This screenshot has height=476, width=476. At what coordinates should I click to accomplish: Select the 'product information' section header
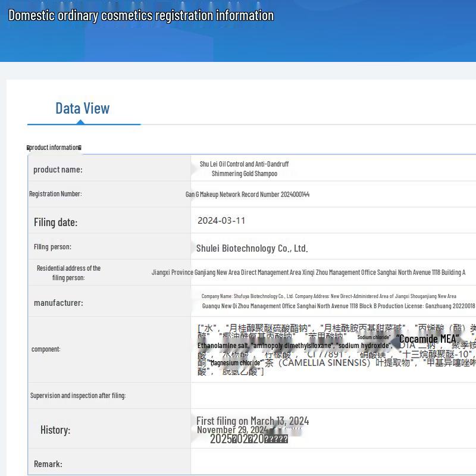click(x=54, y=148)
